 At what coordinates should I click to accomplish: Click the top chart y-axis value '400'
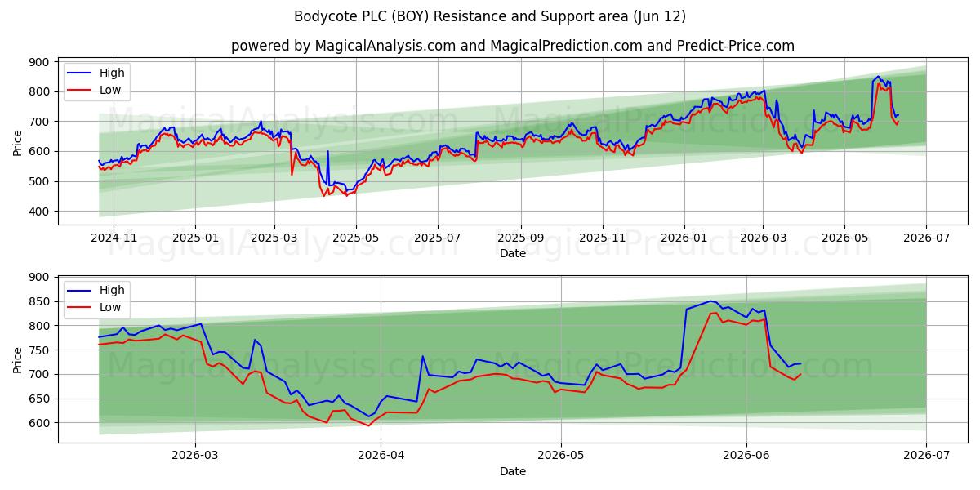[40, 212]
